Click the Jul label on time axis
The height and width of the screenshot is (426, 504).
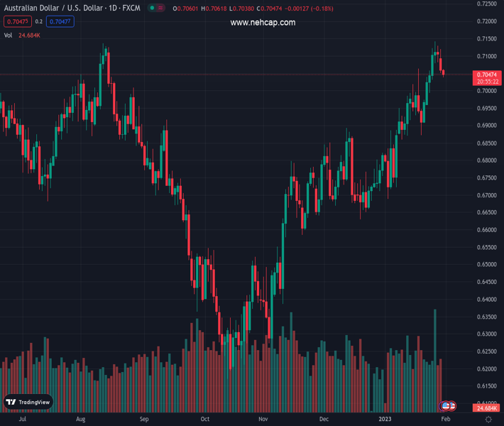pyautogui.click(x=23, y=420)
